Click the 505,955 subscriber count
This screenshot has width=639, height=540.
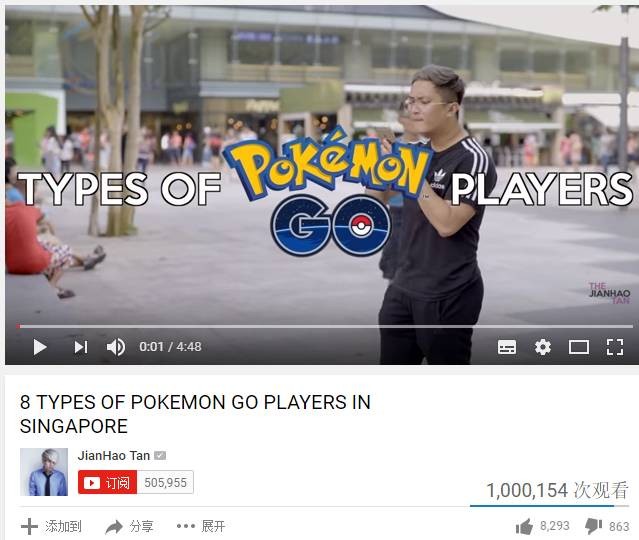click(165, 483)
